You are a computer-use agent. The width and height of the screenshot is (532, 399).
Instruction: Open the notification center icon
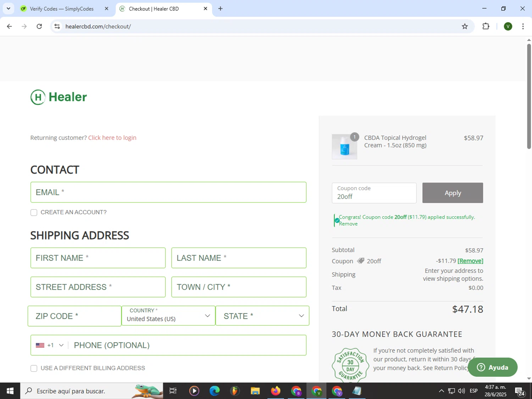pyautogui.click(x=520, y=391)
